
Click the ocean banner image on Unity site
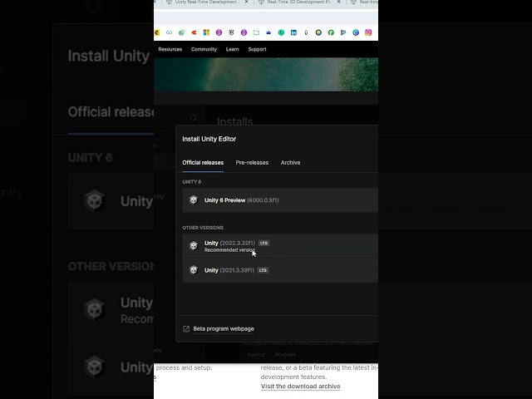pyautogui.click(x=266, y=74)
